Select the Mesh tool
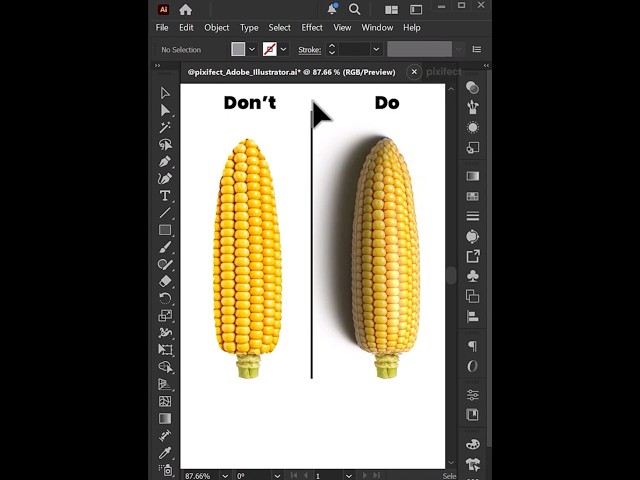 [x=165, y=401]
